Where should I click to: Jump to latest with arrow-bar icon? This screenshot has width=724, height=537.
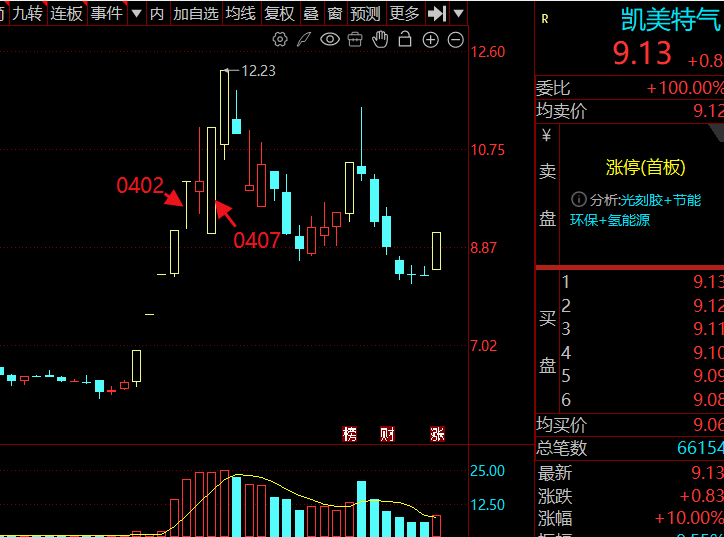pyautogui.click(x=437, y=13)
